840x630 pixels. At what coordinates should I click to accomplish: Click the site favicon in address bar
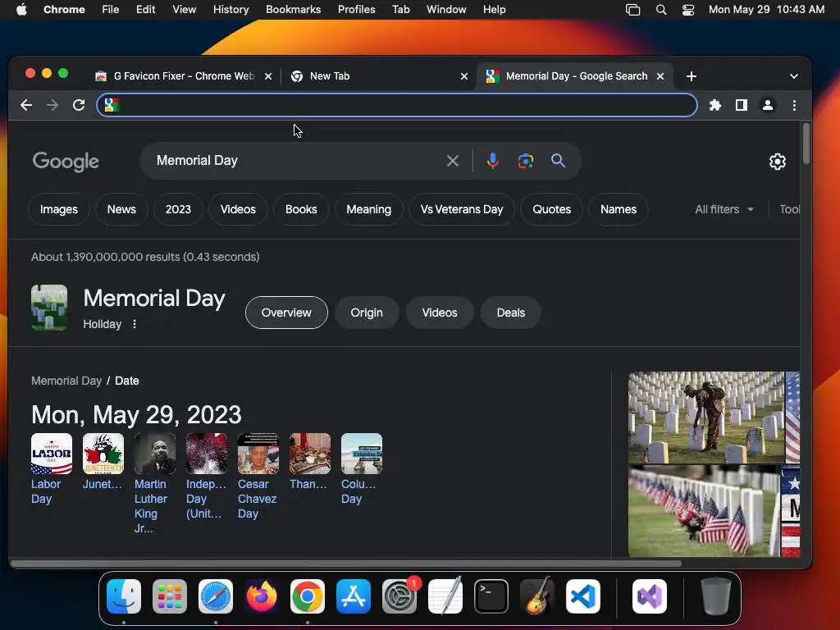[x=111, y=105]
